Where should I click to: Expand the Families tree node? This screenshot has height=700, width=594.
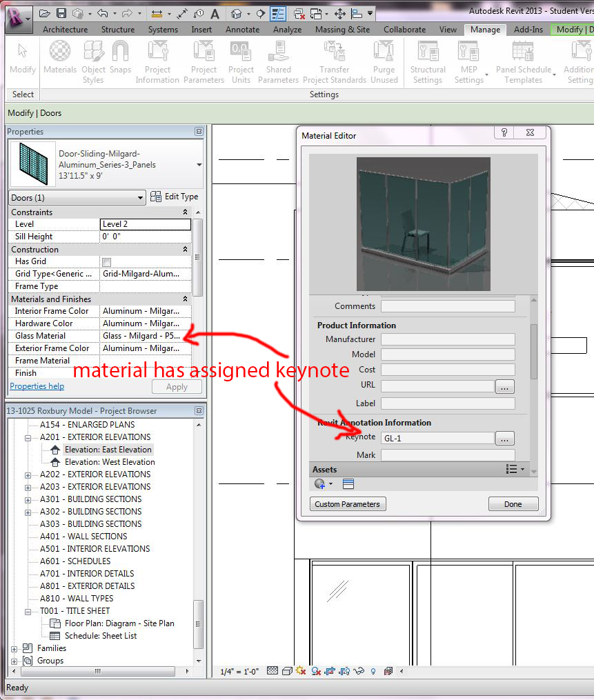pyautogui.click(x=14, y=648)
